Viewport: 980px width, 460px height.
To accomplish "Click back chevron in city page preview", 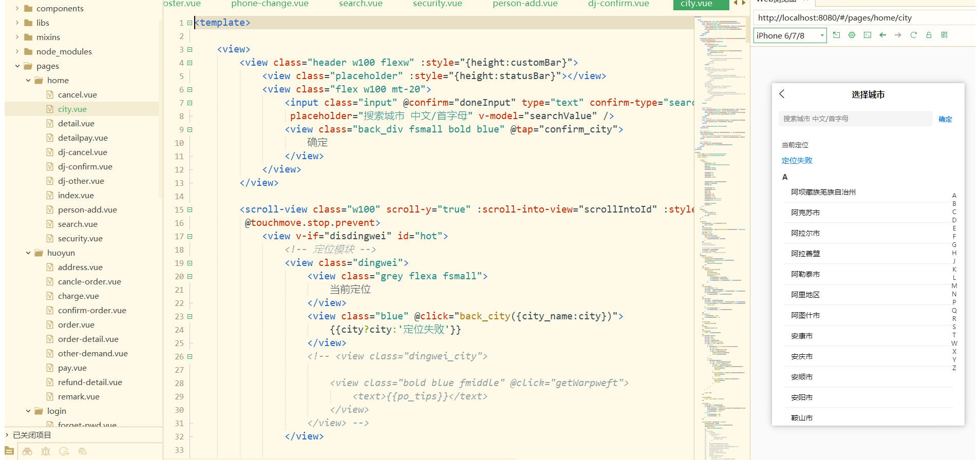I will [x=782, y=94].
